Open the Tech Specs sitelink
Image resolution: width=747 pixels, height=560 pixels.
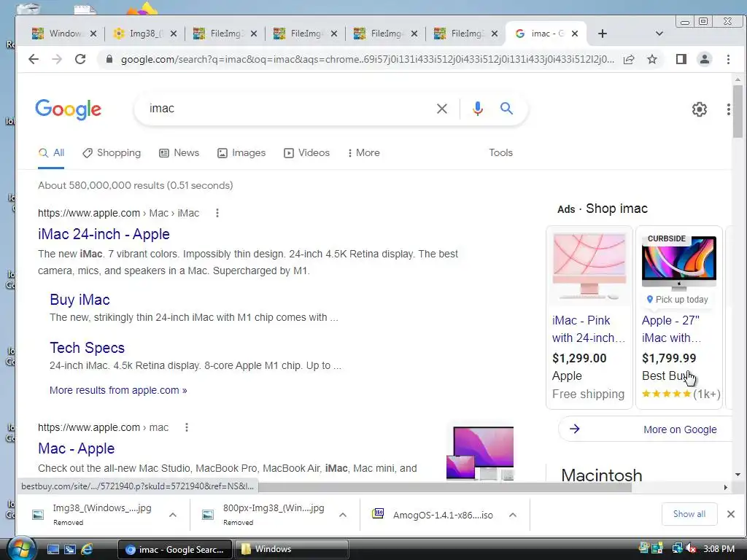click(x=88, y=348)
